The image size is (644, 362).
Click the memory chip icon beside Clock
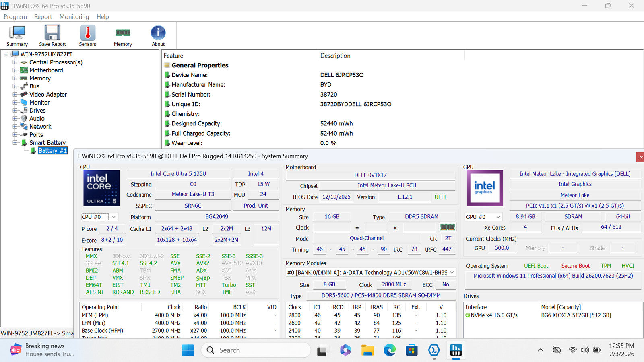point(447,228)
